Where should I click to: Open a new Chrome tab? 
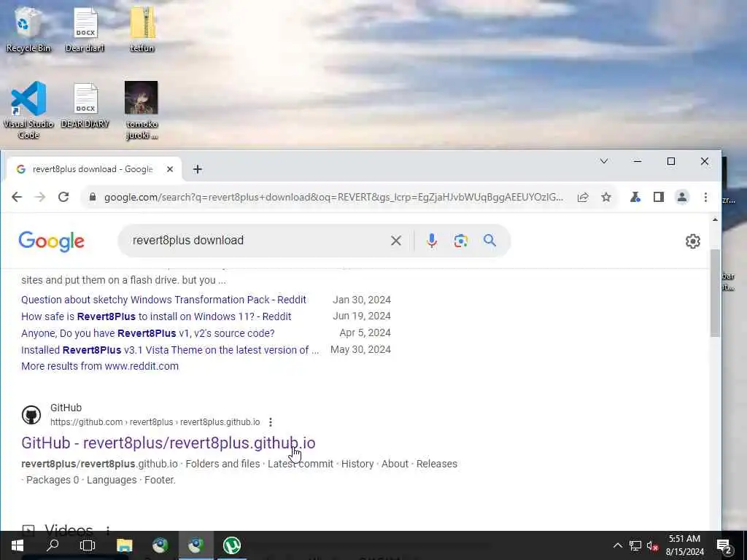[197, 169]
